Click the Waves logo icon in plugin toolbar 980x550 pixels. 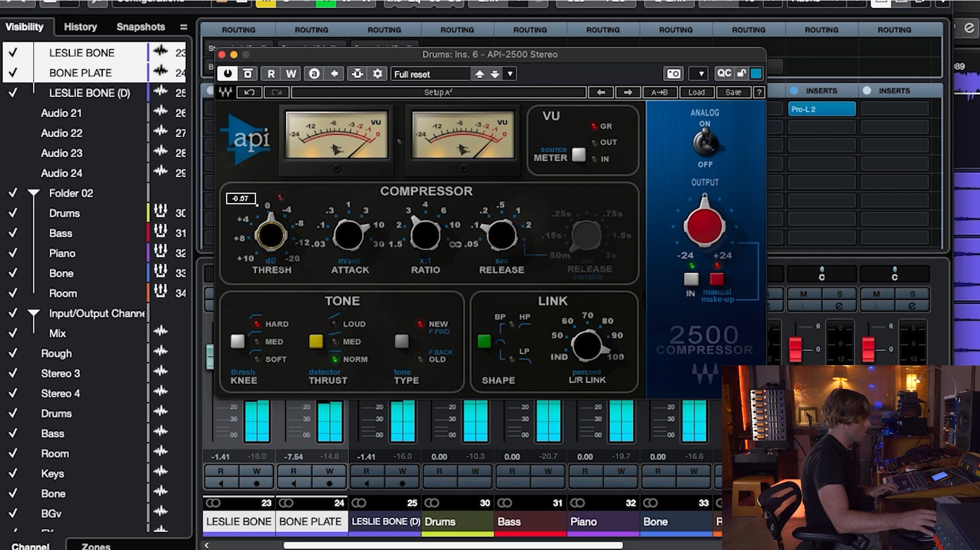225,92
